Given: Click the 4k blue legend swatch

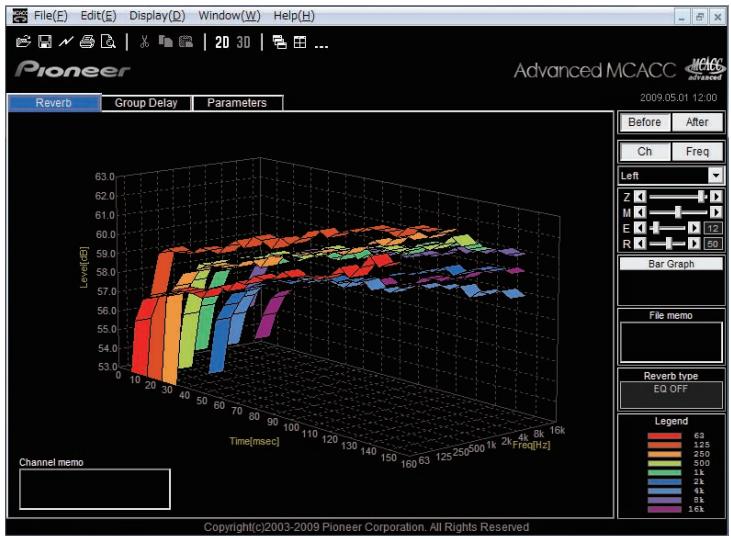Looking at the screenshot, I should [664, 491].
